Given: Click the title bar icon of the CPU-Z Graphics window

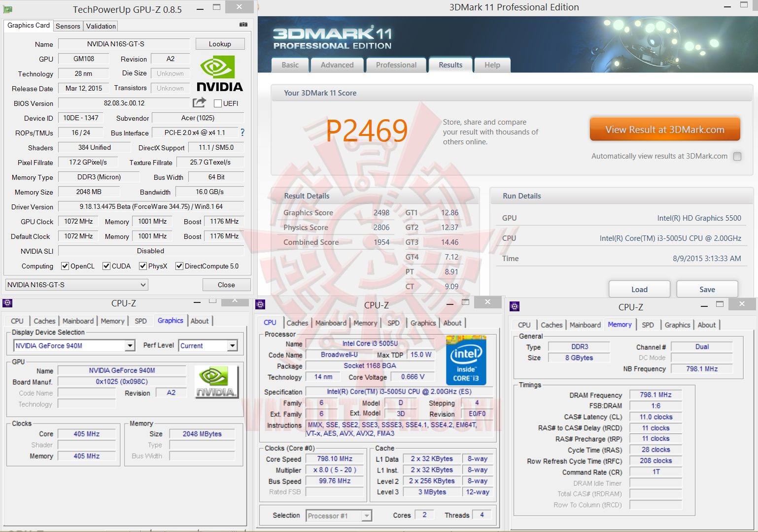Looking at the screenshot, I should click(7, 303).
